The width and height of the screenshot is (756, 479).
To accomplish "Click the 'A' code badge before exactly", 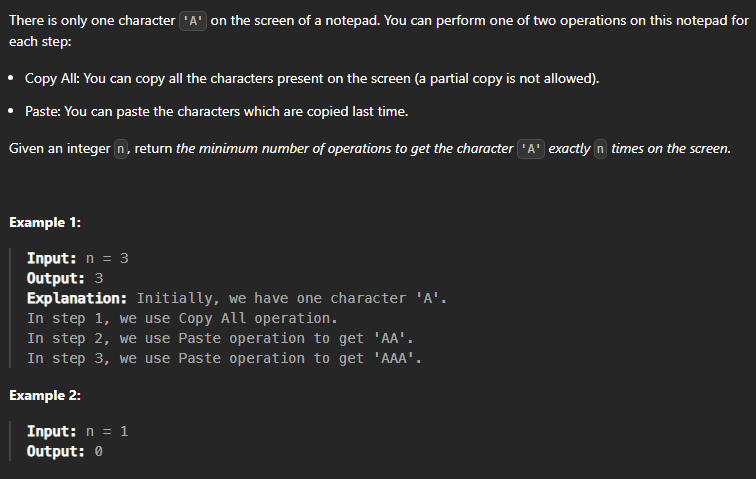I will 531,149.
